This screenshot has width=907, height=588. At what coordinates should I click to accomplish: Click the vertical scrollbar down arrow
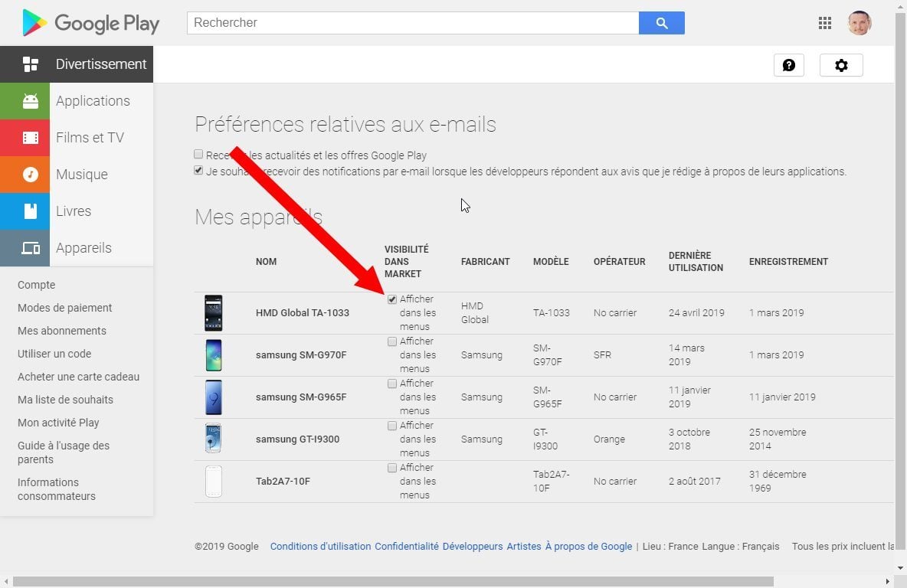pos(900,568)
